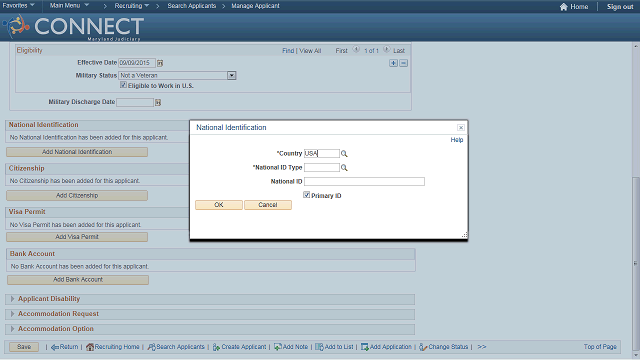The image size is (640, 360).
Task: Select Manage Applicant breadcrumb
Action: click(x=256, y=6)
